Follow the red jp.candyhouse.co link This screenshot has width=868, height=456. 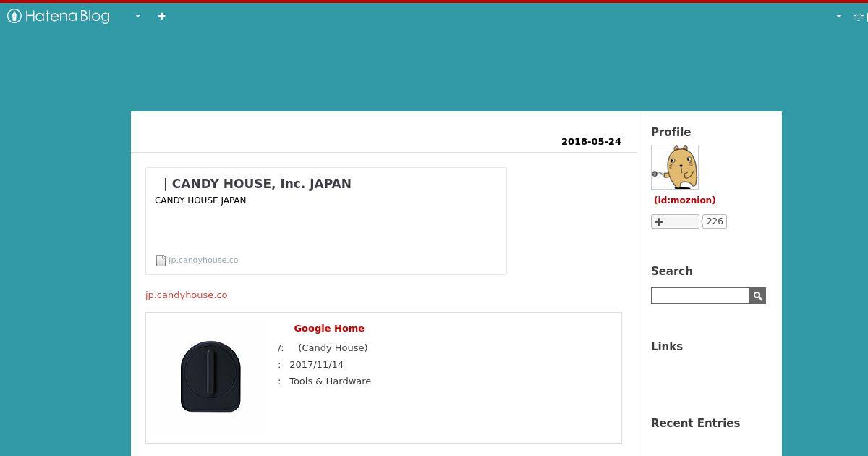[186, 295]
